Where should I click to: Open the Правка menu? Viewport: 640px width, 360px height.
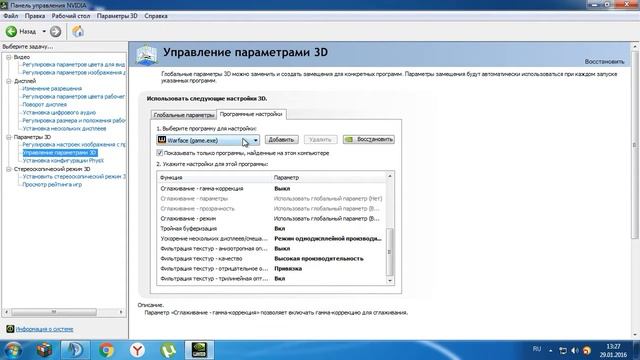(x=35, y=16)
